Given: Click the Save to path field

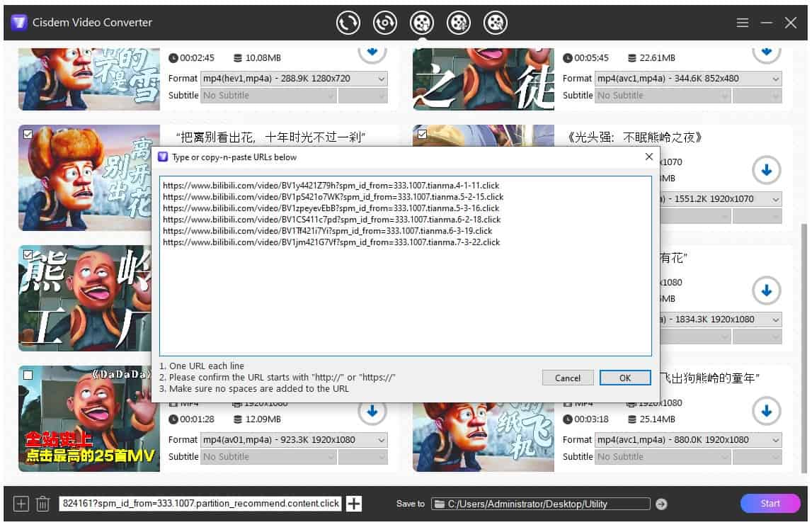Looking at the screenshot, I should click(x=541, y=504).
